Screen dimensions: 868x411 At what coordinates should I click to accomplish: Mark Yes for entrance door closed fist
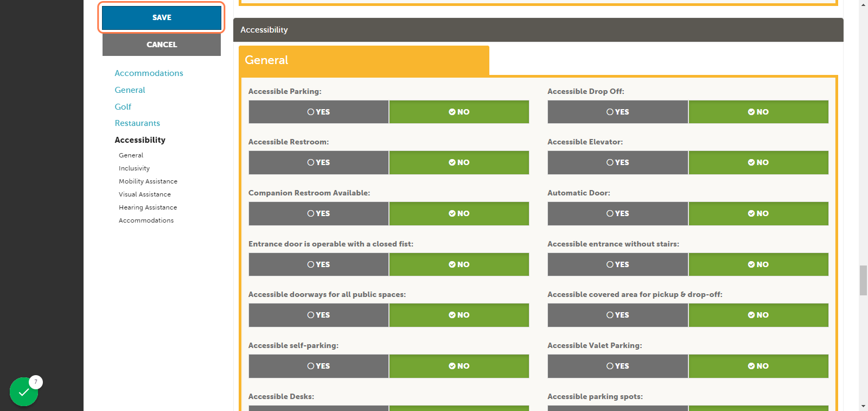[x=318, y=264]
